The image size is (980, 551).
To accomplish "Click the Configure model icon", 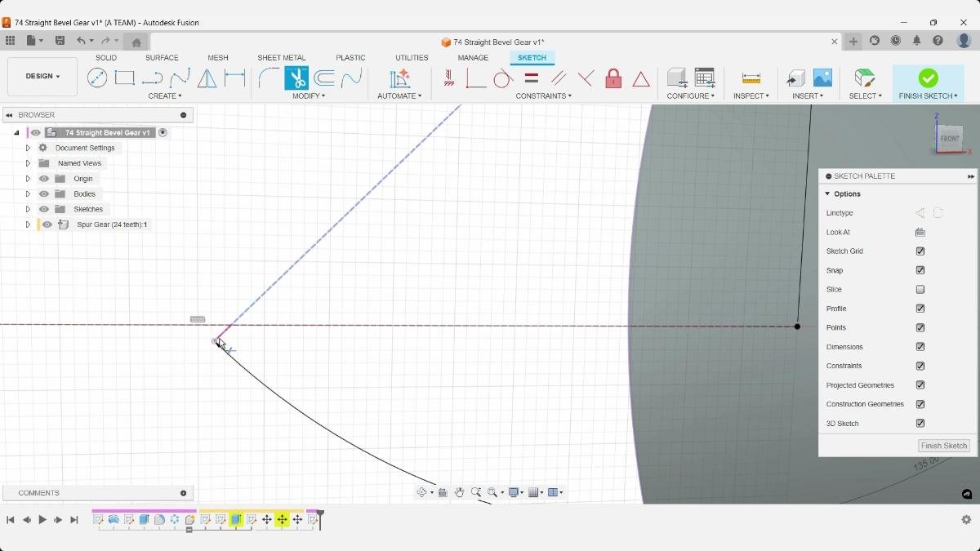I will [677, 78].
